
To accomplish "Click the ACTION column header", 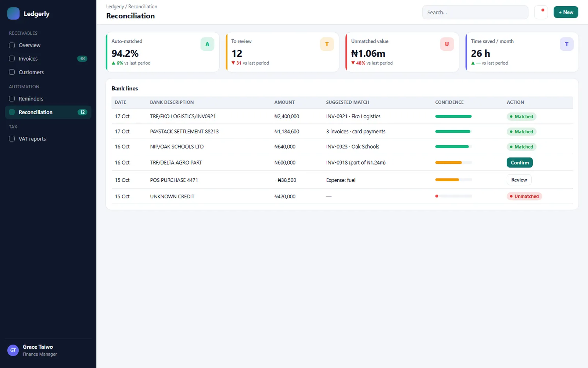I will click(515, 102).
